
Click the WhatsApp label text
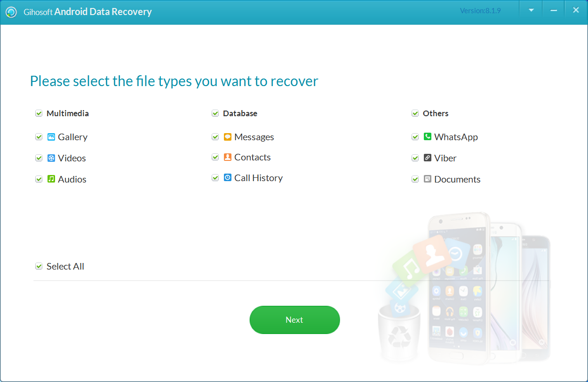[456, 137]
